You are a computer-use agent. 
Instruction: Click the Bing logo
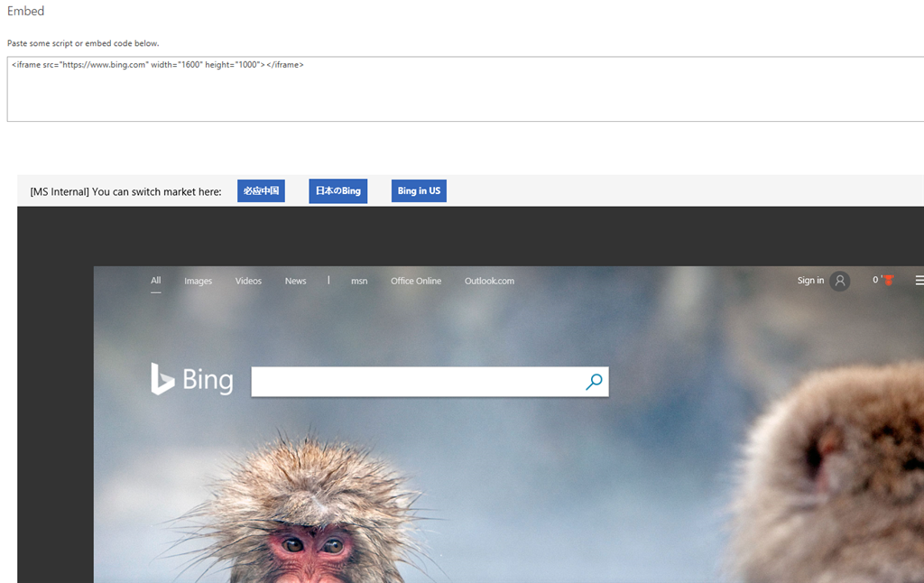[x=192, y=379]
